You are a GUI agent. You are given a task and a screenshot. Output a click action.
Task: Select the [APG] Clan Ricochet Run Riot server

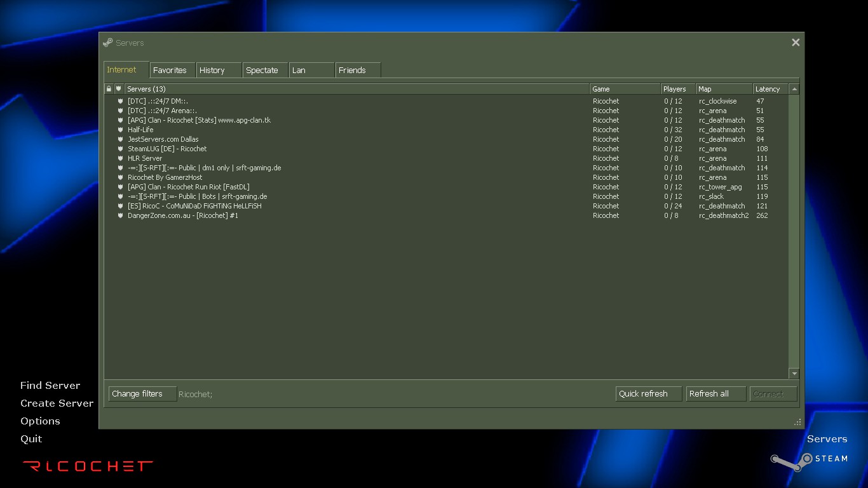[x=447, y=187]
